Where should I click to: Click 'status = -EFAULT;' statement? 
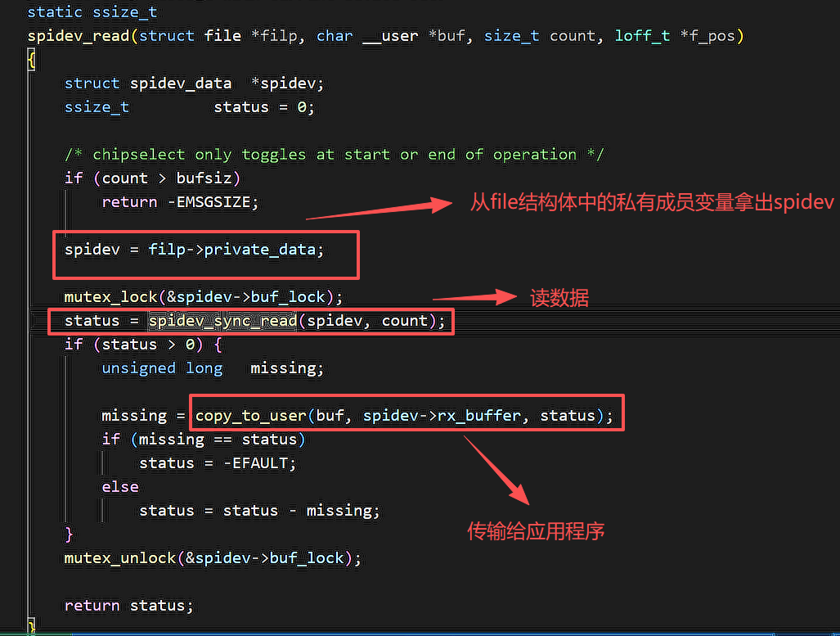point(218,462)
